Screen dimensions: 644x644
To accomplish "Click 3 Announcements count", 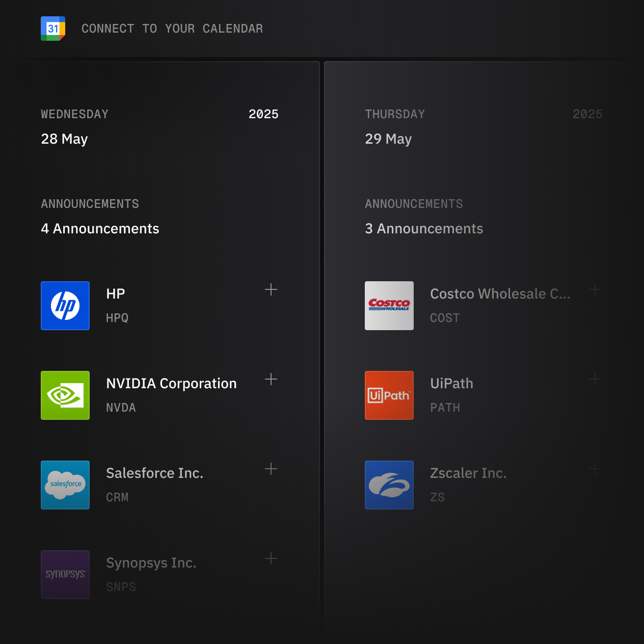I will (x=424, y=229).
